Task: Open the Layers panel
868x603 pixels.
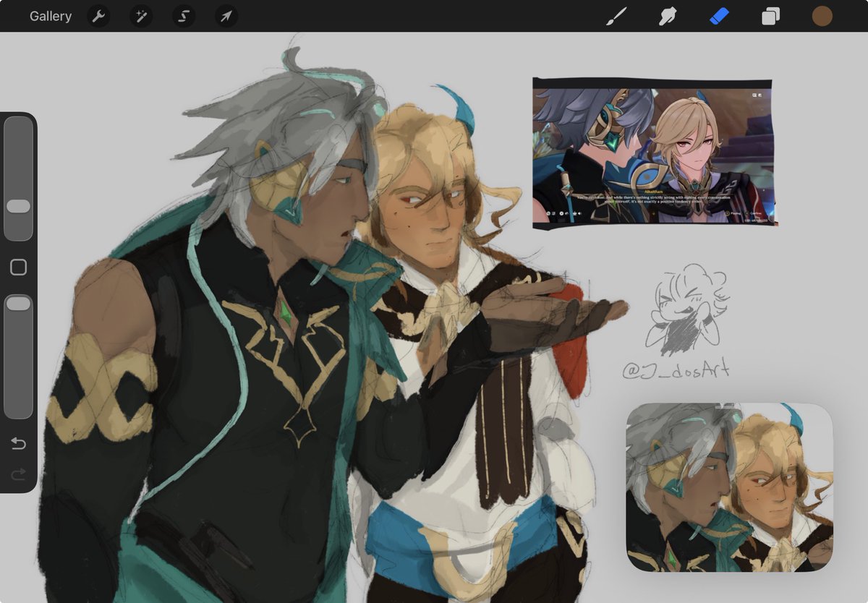Action: 770,16
